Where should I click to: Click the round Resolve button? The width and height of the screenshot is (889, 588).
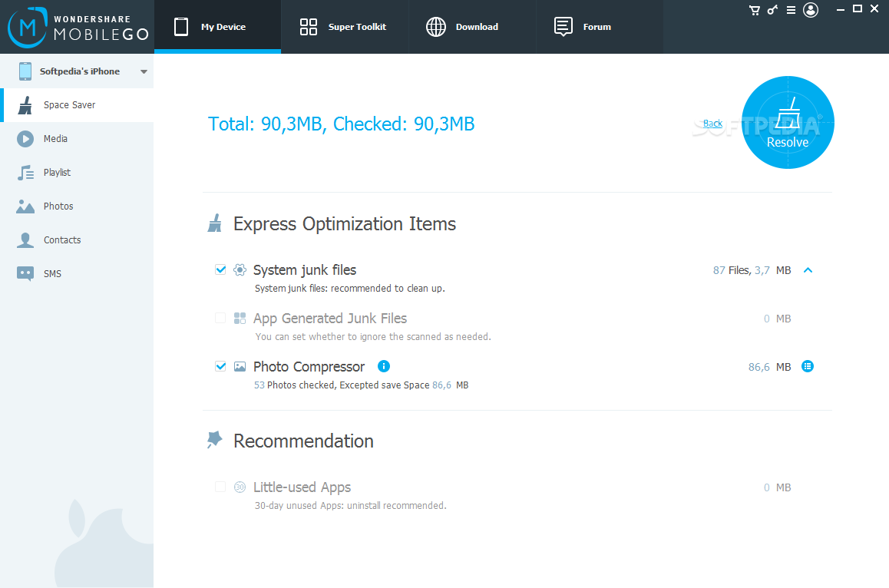[788, 123]
